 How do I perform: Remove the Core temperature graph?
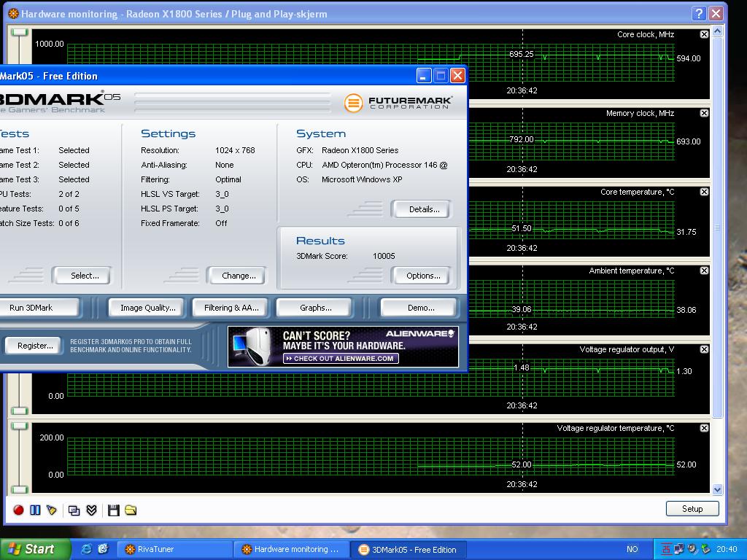click(x=704, y=192)
